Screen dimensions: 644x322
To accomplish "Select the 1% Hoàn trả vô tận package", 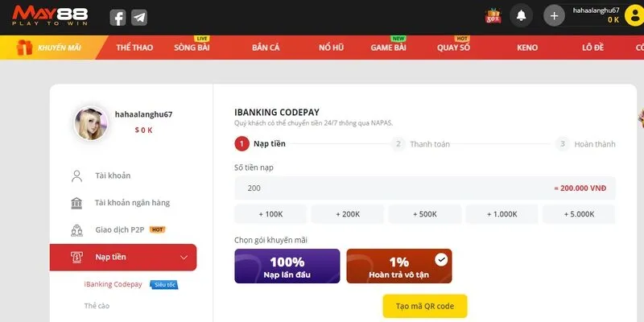I will coord(398,266).
